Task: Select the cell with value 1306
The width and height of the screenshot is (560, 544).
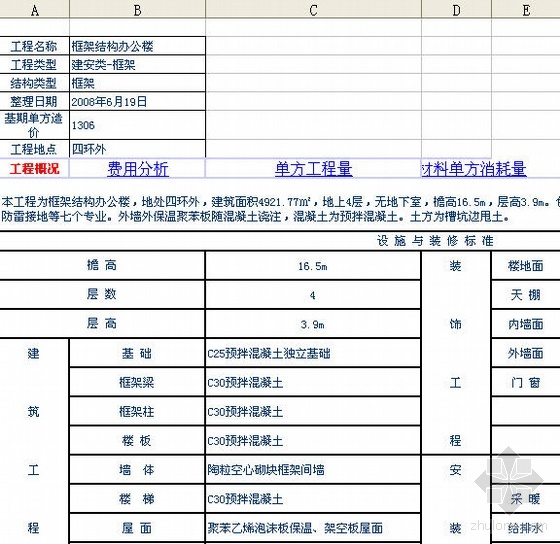Action: (138, 125)
